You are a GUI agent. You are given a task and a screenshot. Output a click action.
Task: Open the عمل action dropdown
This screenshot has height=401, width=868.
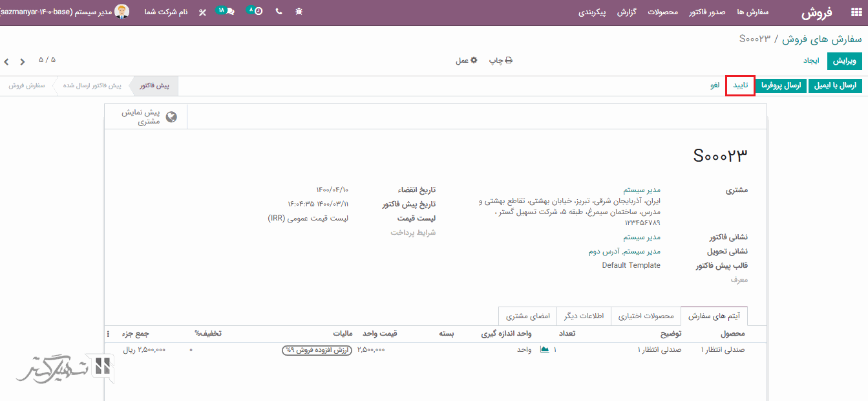pyautogui.click(x=467, y=60)
